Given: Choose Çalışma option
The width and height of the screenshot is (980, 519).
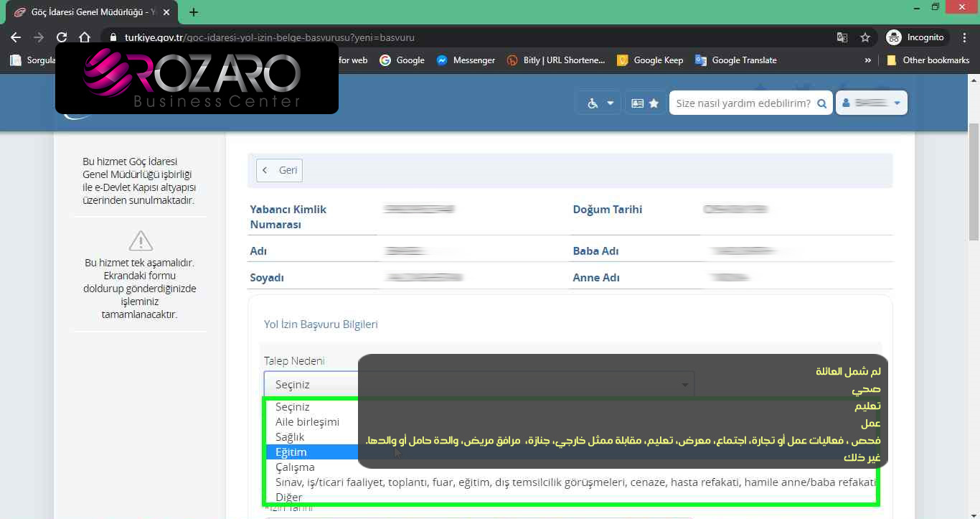Looking at the screenshot, I should (295, 467).
